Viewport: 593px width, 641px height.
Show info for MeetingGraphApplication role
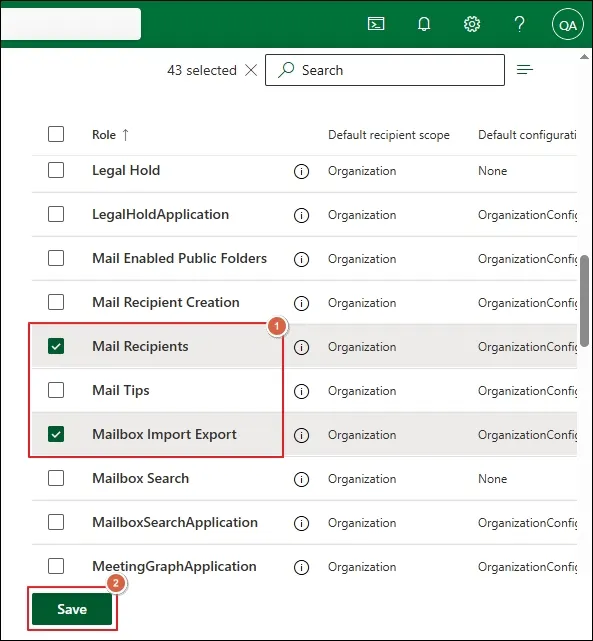point(301,567)
